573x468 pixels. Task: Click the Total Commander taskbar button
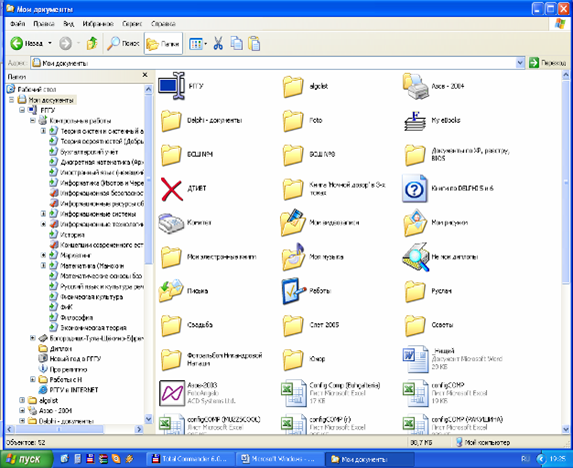tap(190, 459)
